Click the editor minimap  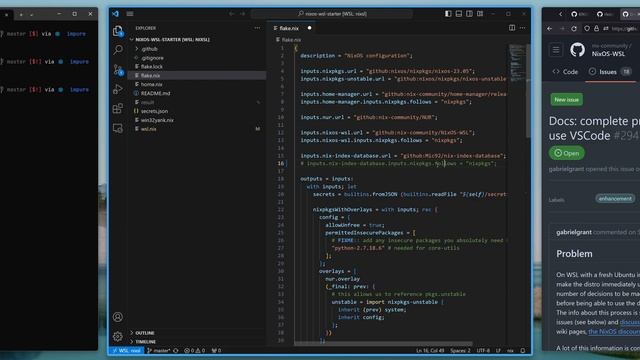517,63
